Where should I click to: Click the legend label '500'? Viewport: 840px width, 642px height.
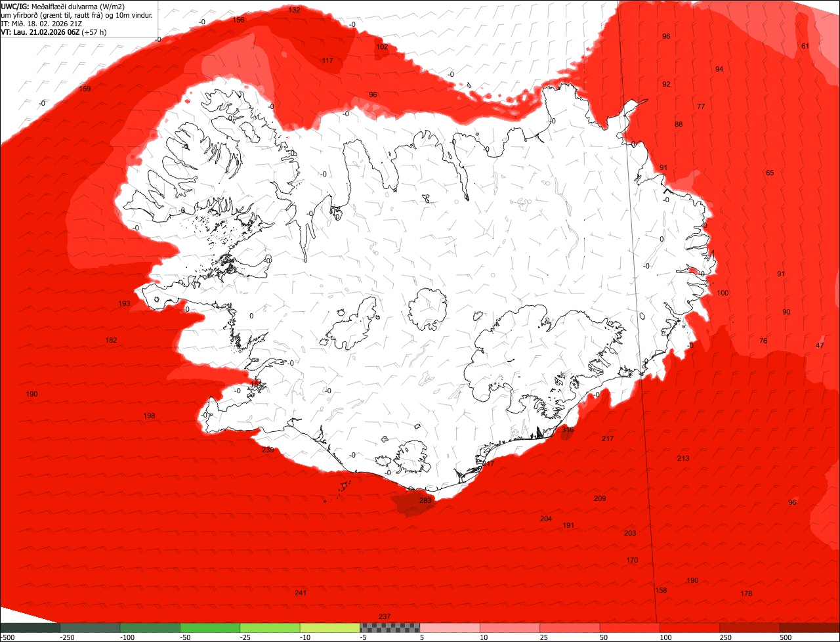pyautogui.click(x=787, y=637)
